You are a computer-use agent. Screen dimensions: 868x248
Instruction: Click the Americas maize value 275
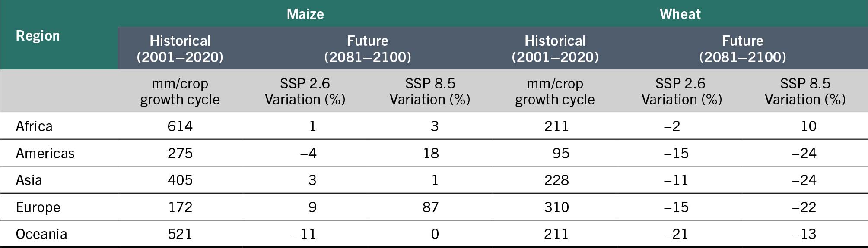click(x=180, y=154)
